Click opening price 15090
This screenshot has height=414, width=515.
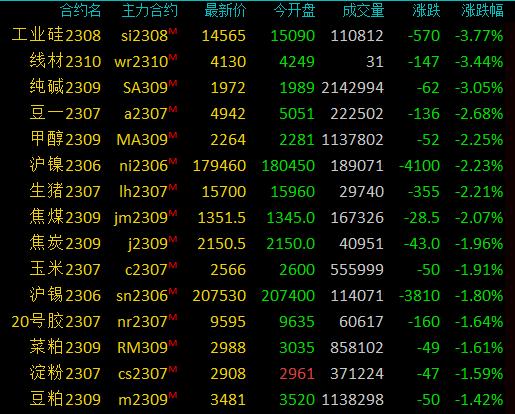point(293,36)
